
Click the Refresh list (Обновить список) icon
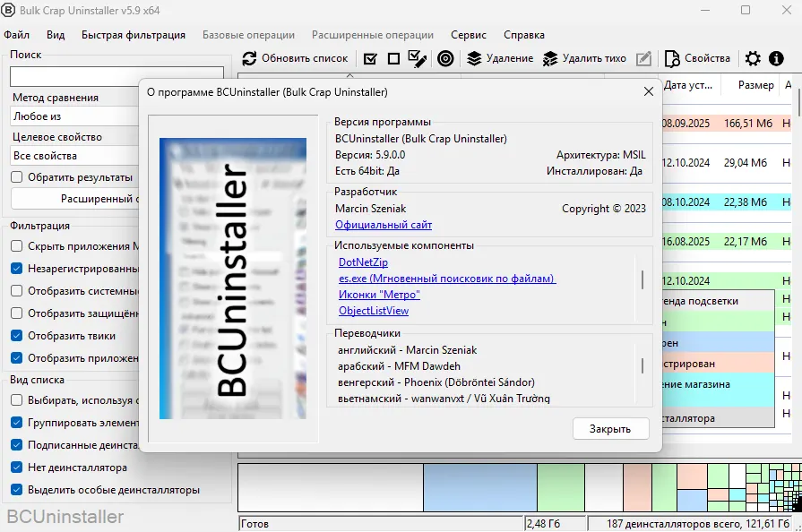(251, 58)
